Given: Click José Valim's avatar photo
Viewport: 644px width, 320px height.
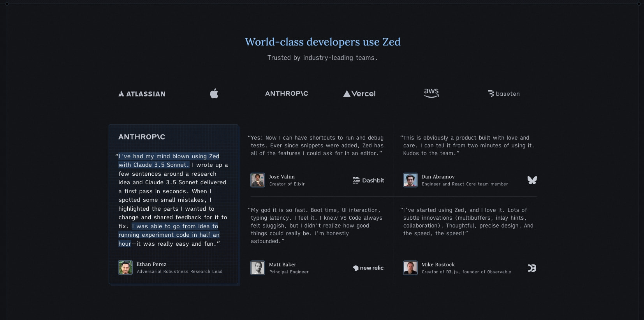Looking at the screenshot, I should 258,180.
